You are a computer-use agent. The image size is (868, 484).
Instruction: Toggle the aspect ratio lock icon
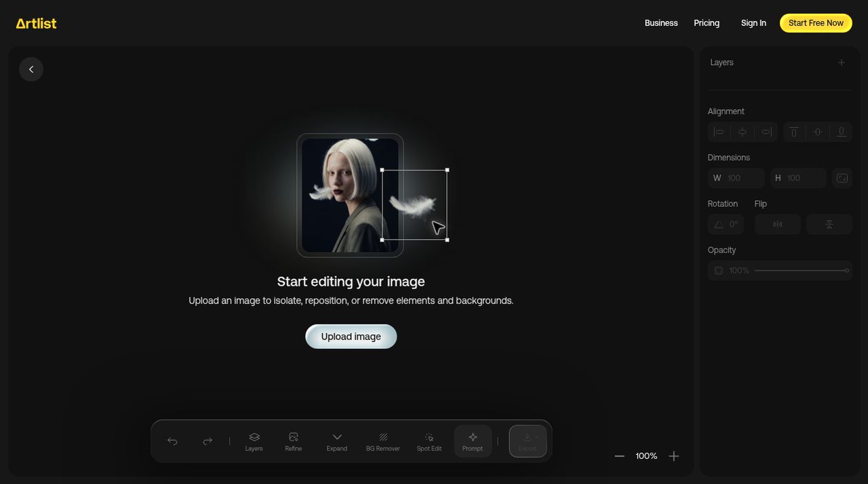click(x=842, y=178)
